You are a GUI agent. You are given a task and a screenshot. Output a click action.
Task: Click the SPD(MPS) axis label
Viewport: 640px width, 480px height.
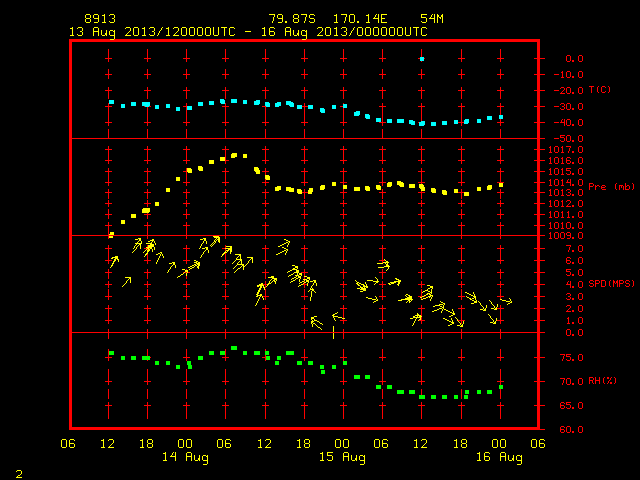point(611,283)
